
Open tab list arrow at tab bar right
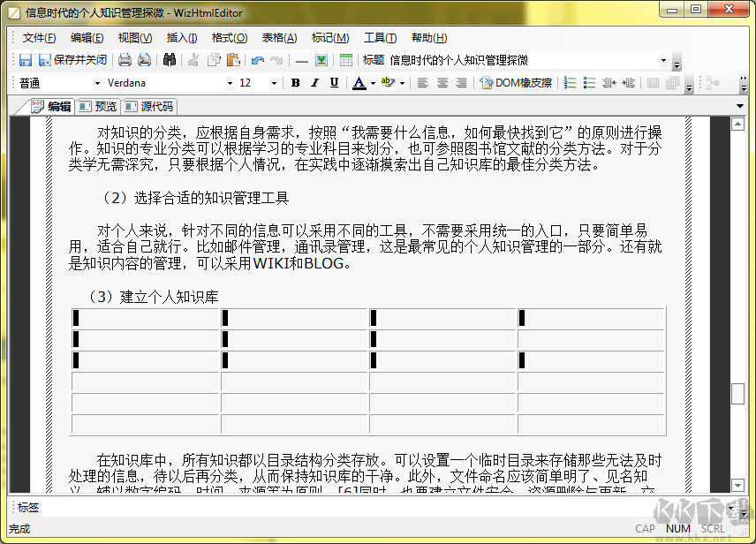pyautogui.click(x=739, y=106)
